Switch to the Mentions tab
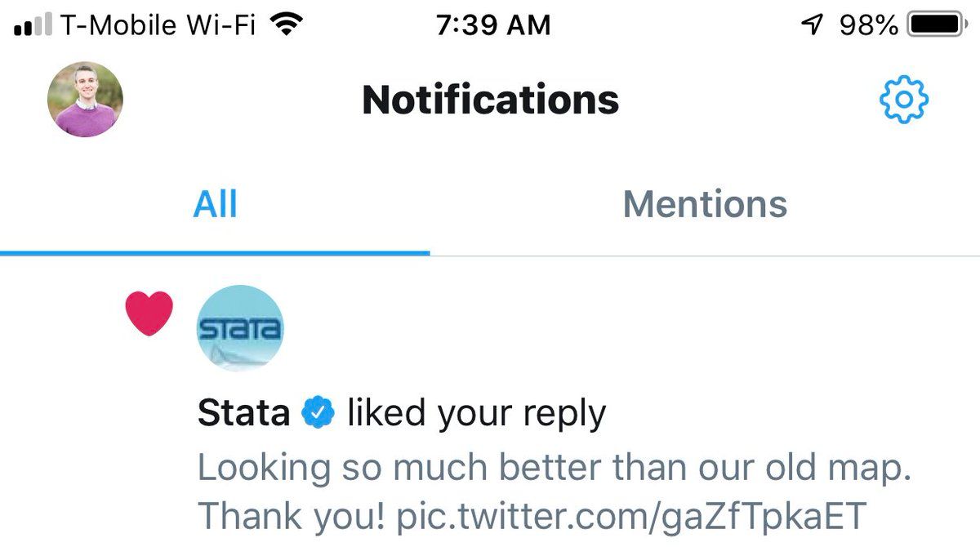Viewport: 980px width, 547px height. click(704, 204)
